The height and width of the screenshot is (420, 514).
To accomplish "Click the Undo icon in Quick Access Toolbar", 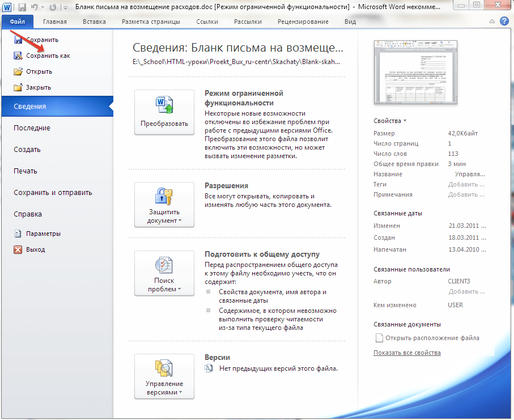I will coord(35,7).
